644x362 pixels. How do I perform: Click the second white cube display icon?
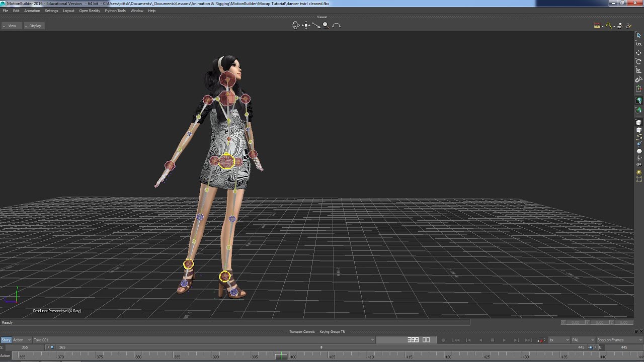tap(639, 130)
